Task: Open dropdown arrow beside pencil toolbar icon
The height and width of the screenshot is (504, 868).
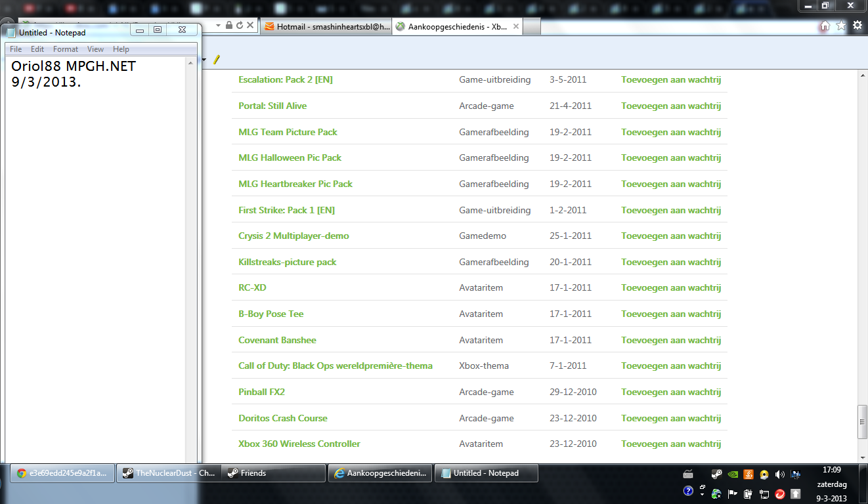Action: 204,60
